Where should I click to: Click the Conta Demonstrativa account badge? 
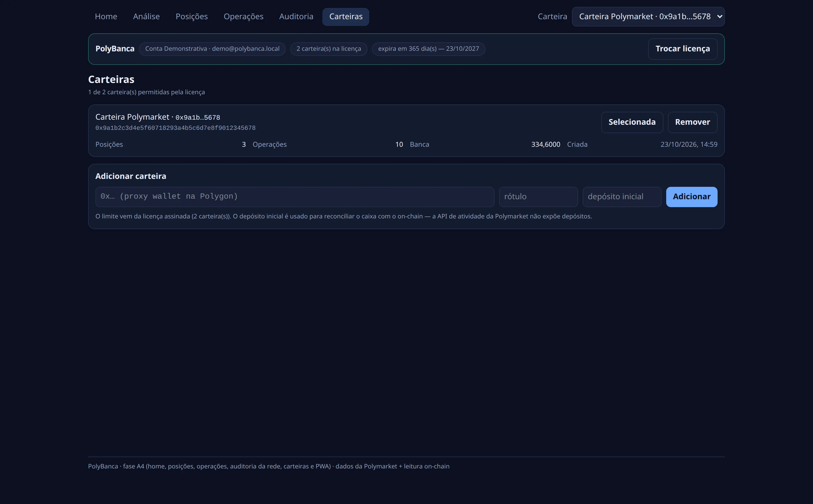(212, 49)
